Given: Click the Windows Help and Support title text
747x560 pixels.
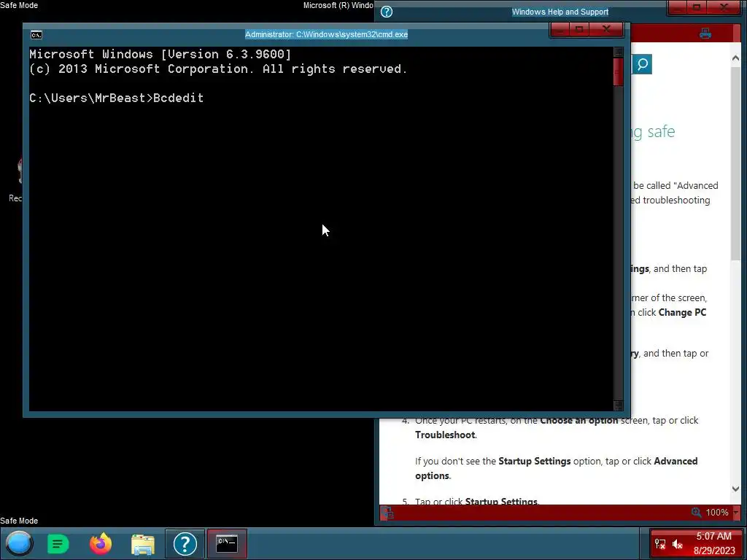Looking at the screenshot, I should point(560,12).
